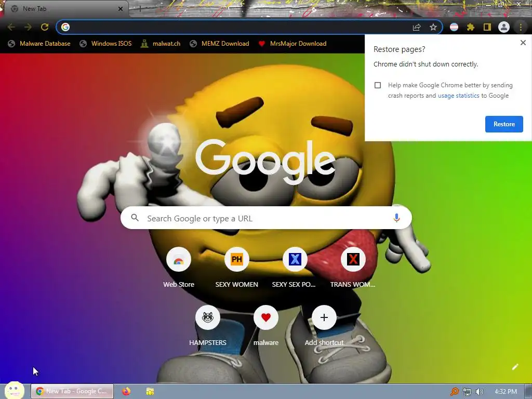532x399 pixels.
Task: Open the usage statistics link
Action: click(x=458, y=96)
